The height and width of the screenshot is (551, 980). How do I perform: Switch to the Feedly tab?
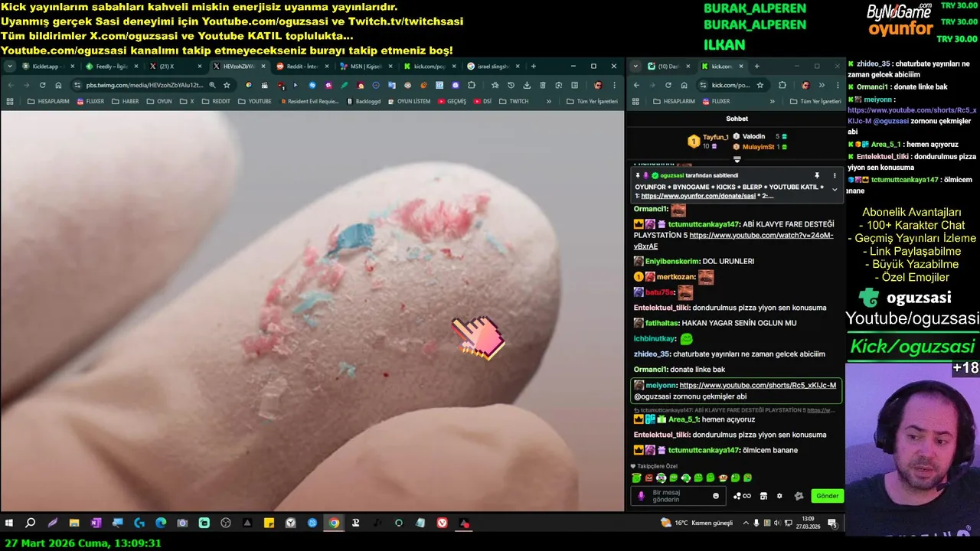pyautogui.click(x=112, y=67)
